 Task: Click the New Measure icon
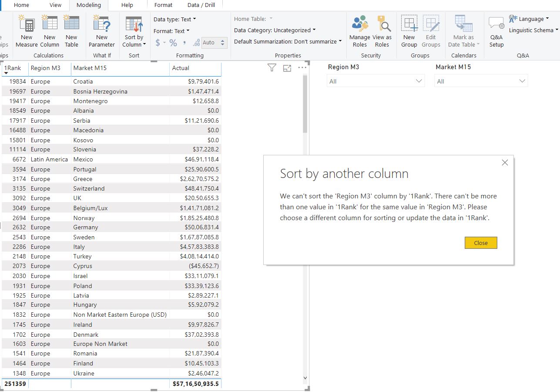[27, 24]
